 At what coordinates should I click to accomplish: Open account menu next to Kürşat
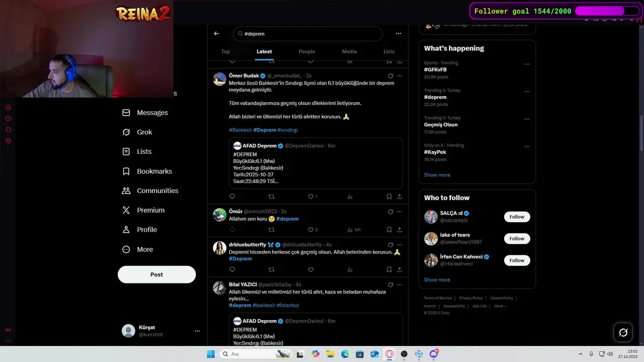197,331
